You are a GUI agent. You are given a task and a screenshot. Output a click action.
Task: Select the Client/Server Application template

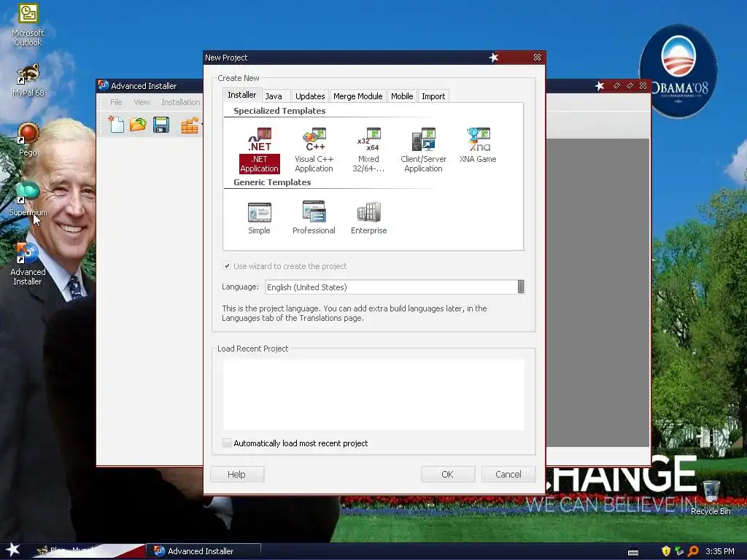click(423, 150)
